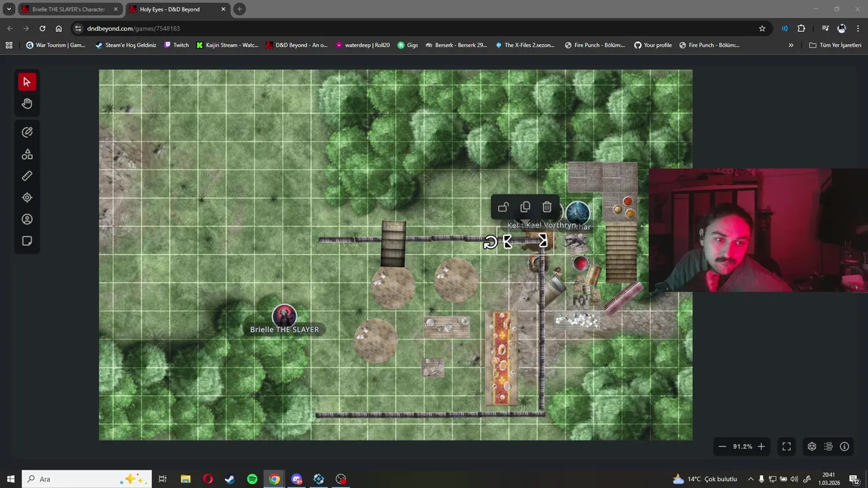Open the browser extensions puzzle icon

pos(802,28)
